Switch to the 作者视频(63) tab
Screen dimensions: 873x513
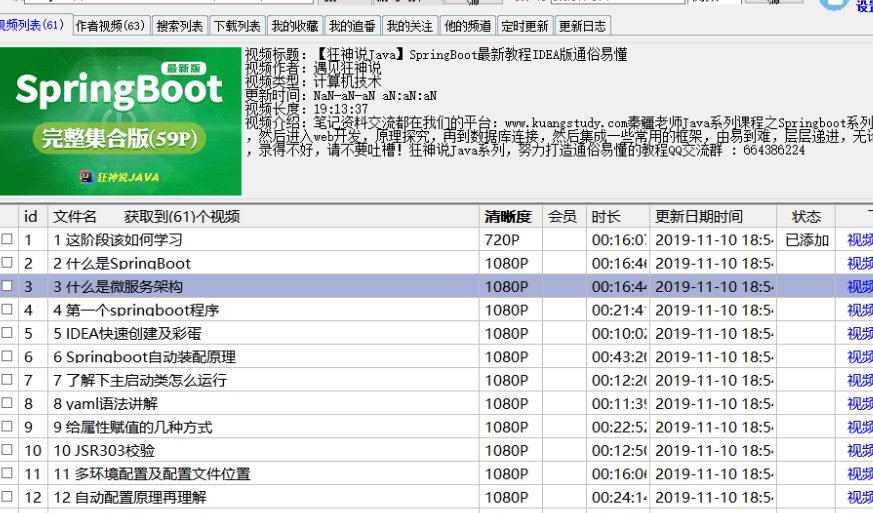[111, 26]
